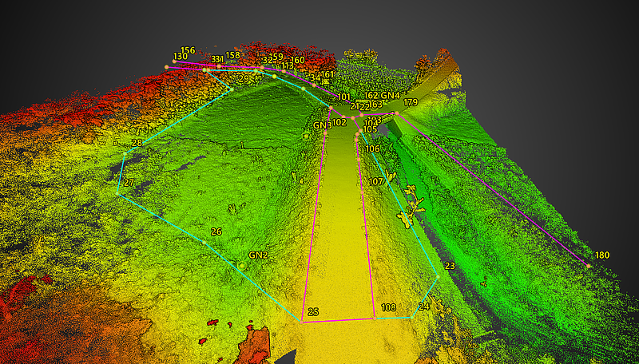Click point label 23
The height and width of the screenshot is (364, 639).
450,266
